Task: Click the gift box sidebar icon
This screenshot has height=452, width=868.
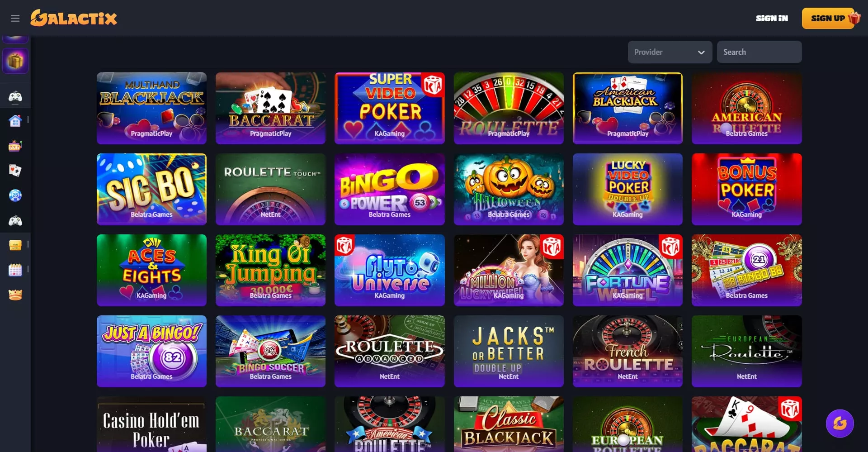Action: point(15,61)
